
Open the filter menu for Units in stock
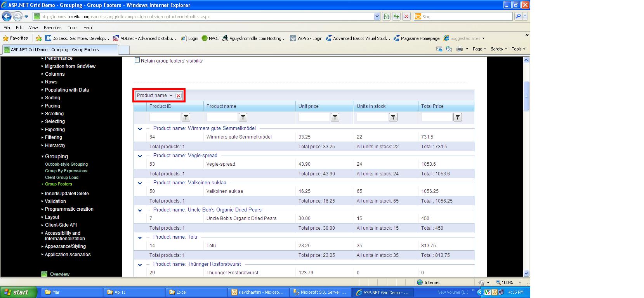point(393,117)
